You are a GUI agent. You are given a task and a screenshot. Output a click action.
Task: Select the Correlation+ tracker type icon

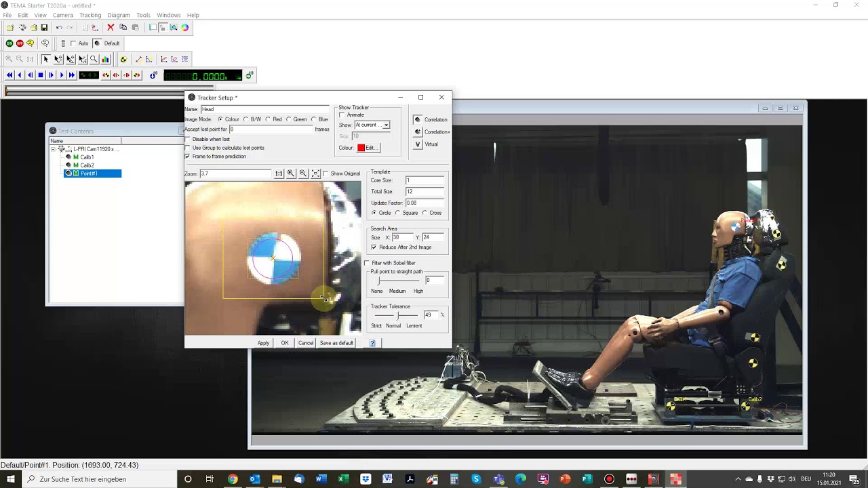coord(418,131)
